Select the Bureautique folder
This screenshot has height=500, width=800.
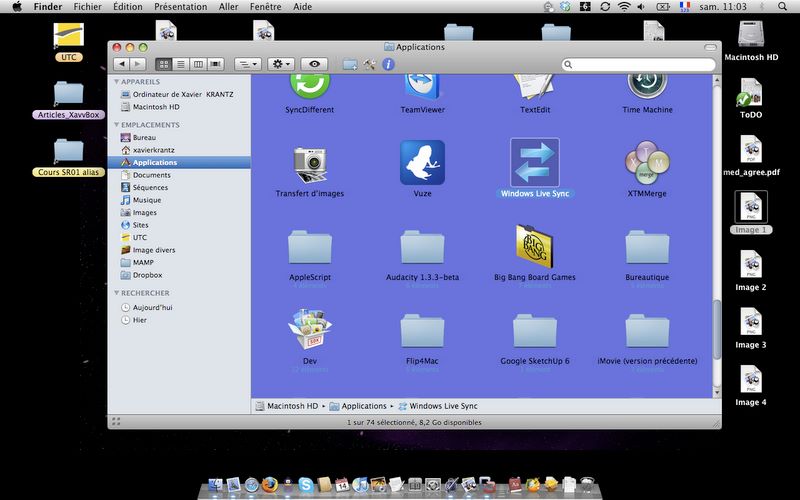(x=647, y=247)
